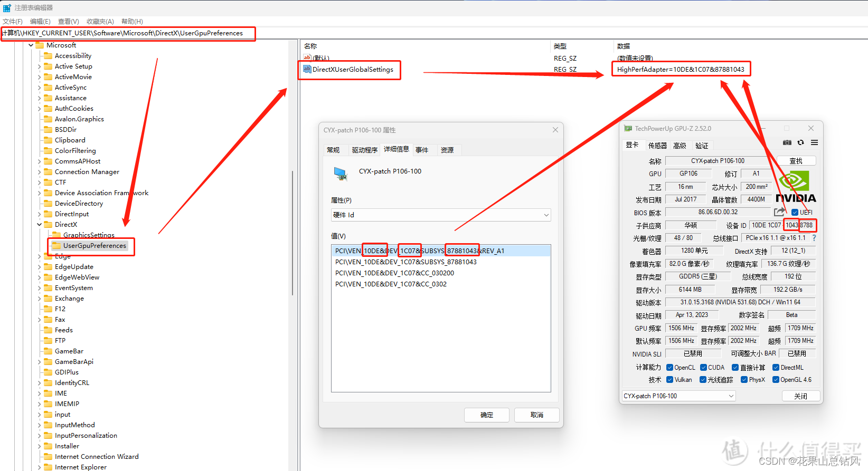The image size is (868, 471).
Task: Toggle the CUDA checkbox
Action: pos(703,368)
